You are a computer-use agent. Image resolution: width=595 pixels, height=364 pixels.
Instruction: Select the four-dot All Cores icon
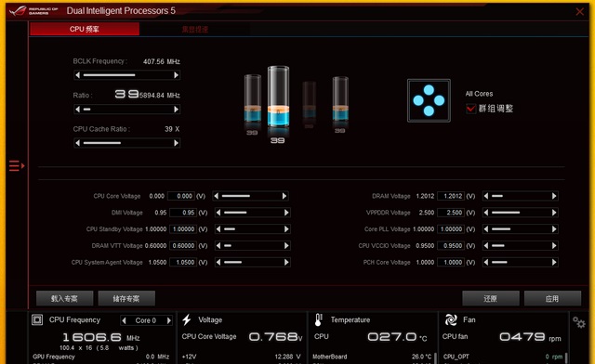[429, 100]
